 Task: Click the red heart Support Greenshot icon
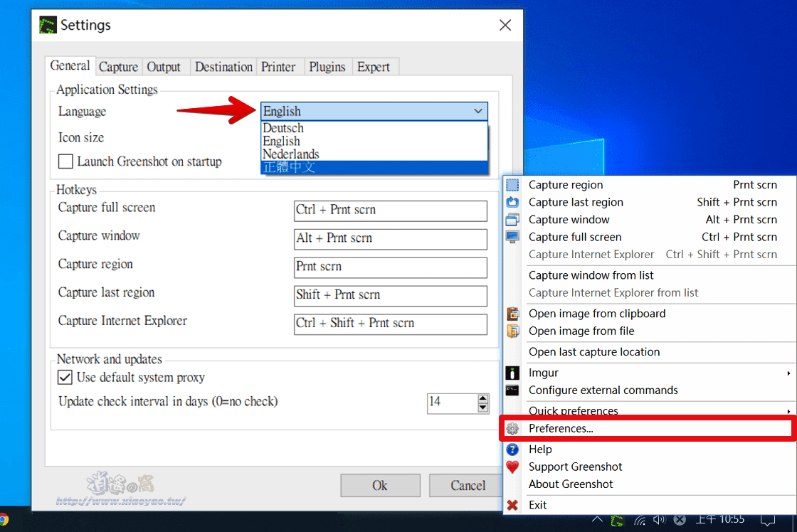[x=512, y=467]
